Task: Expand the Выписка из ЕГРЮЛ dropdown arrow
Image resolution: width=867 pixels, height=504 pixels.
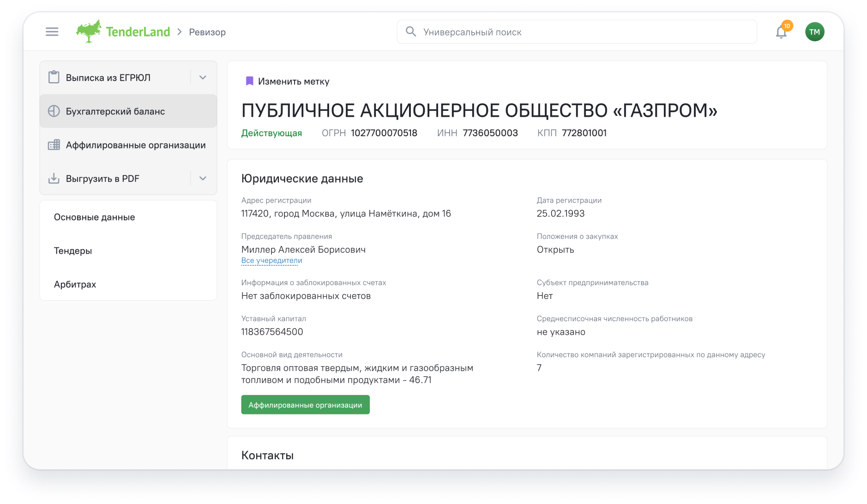Action: pos(203,78)
